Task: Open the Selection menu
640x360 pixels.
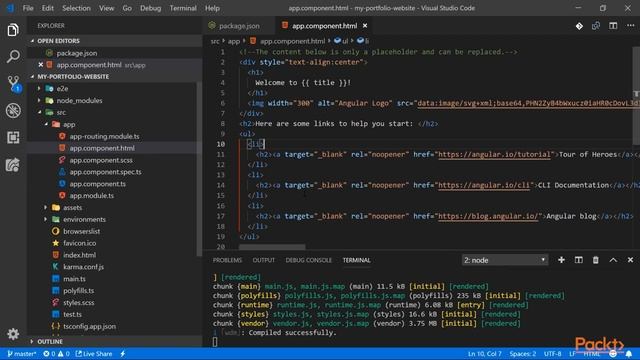Action: [x=76, y=8]
